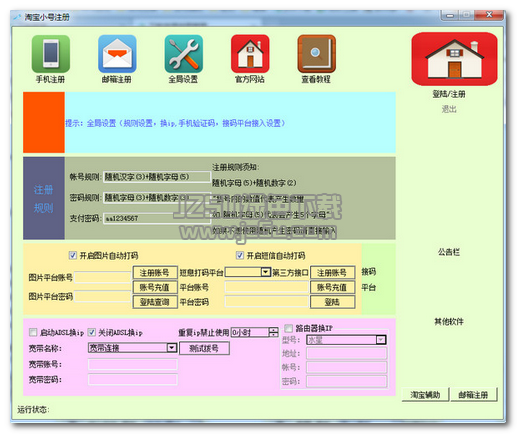Focus 图片平台密码 input field
Screen dimensions: 517x434
(x=103, y=296)
